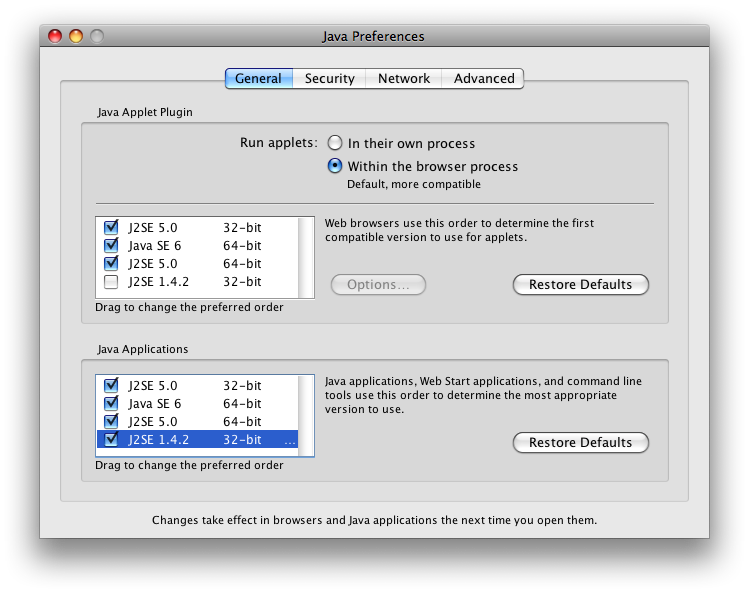Disable applet J2SE 5.0 64-bit checkbox
Screen dimensions: 749x593
111,263
